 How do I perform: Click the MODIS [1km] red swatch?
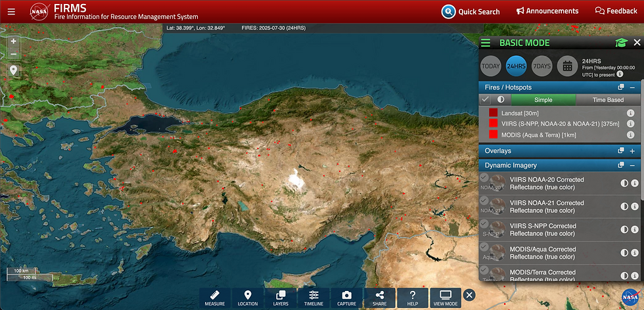(x=494, y=134)
